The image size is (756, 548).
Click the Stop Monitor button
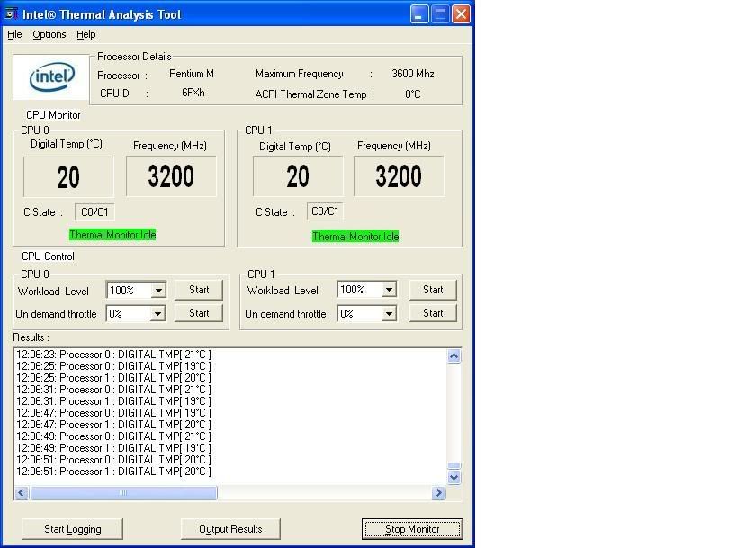point(412,529)
